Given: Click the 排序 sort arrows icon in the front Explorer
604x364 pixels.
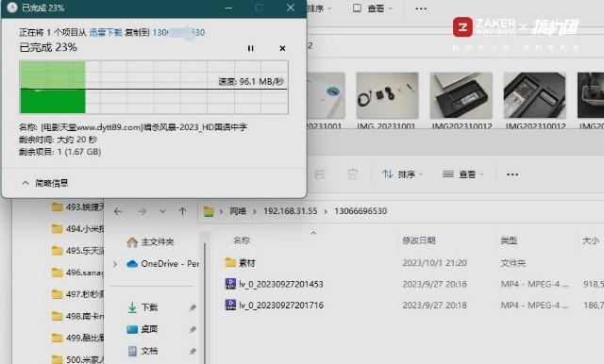Looking at the screenshot, I should [388, 174].
